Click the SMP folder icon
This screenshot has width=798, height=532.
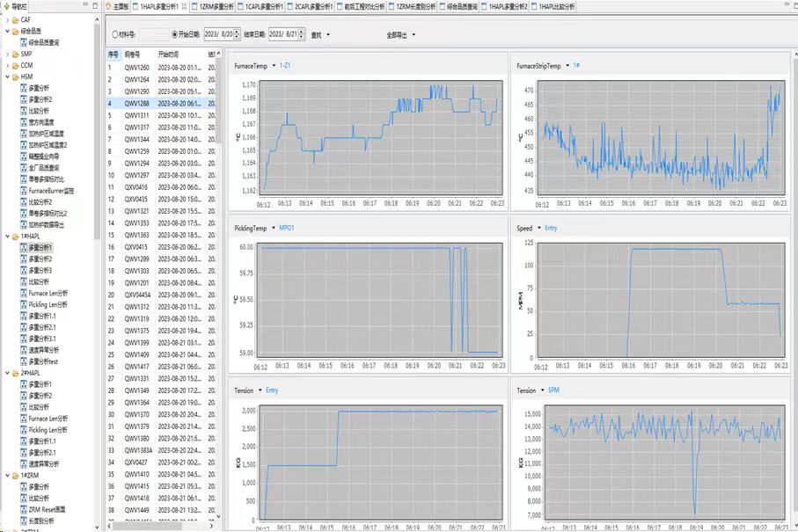click(x=15, y=54)
